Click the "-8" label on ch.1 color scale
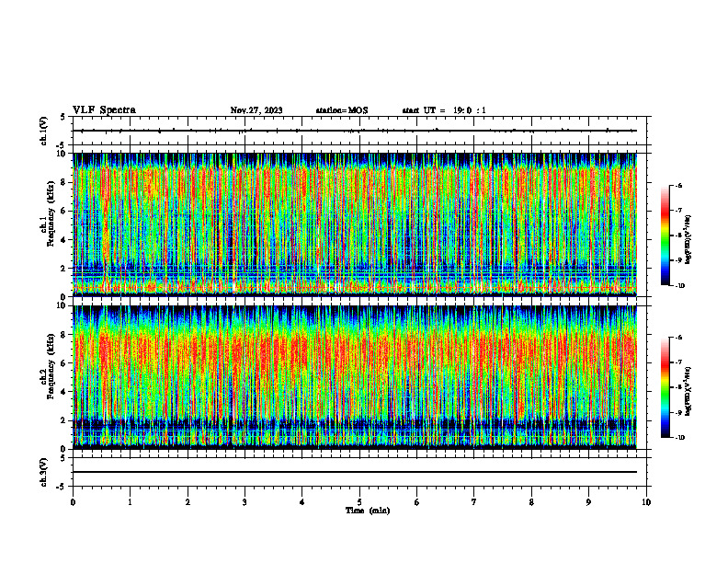This screenshot has height=563, width=728. (x=678, y=236)
